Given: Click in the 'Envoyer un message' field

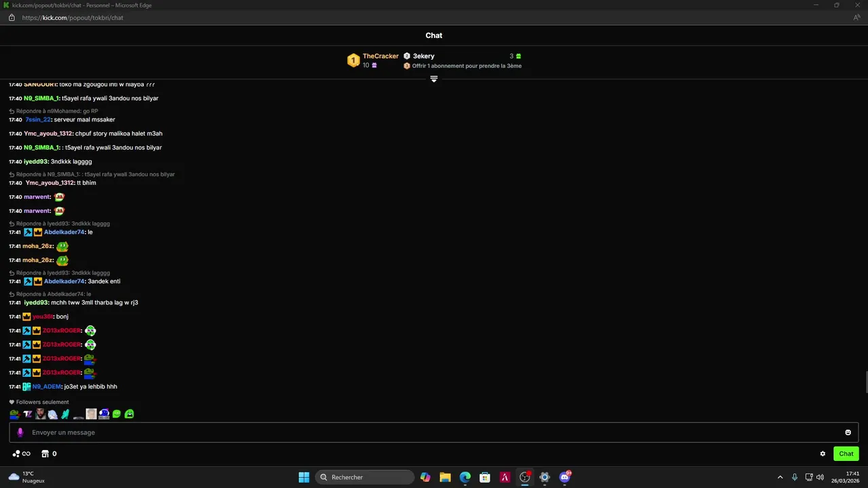Looking at the screenshot, I should 434,432.
